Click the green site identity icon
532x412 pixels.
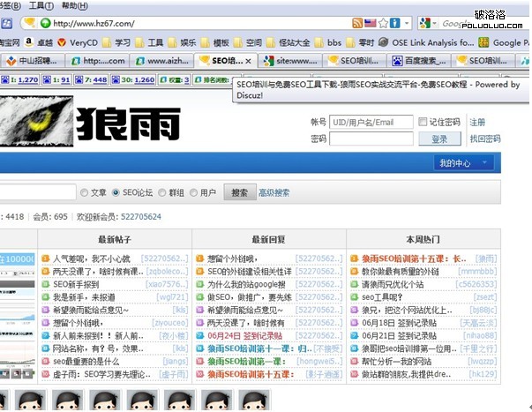45,23
